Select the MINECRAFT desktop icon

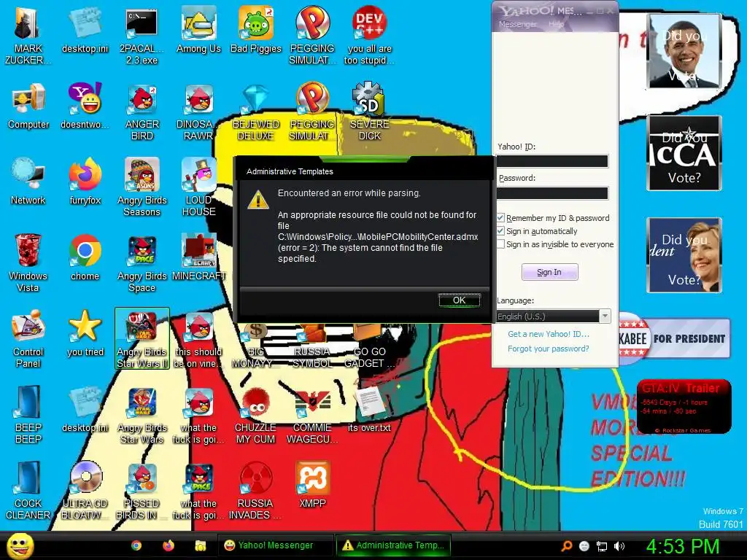(x=198, y=257)
